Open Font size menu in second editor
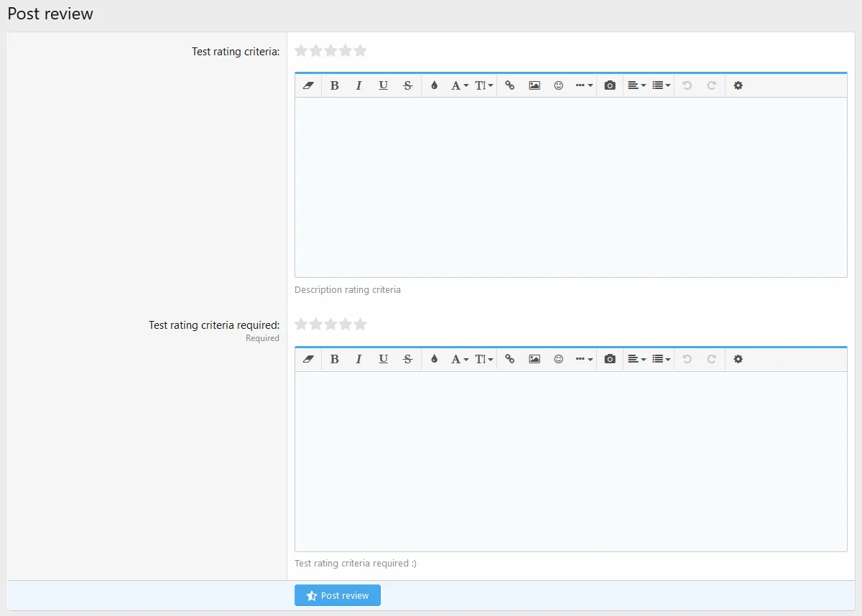Image resolution: width=862 pixels, height=616 pixels. [x=483, y=359]
